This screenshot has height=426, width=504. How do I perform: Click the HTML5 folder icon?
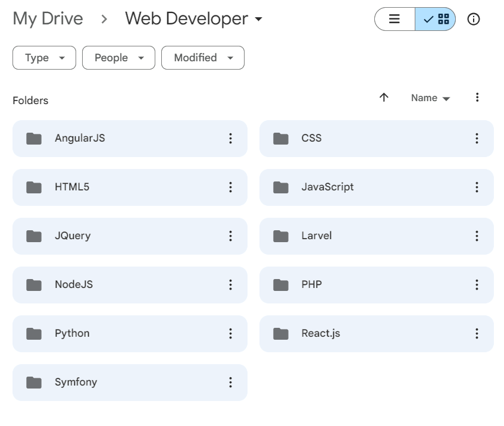(34, 187)
